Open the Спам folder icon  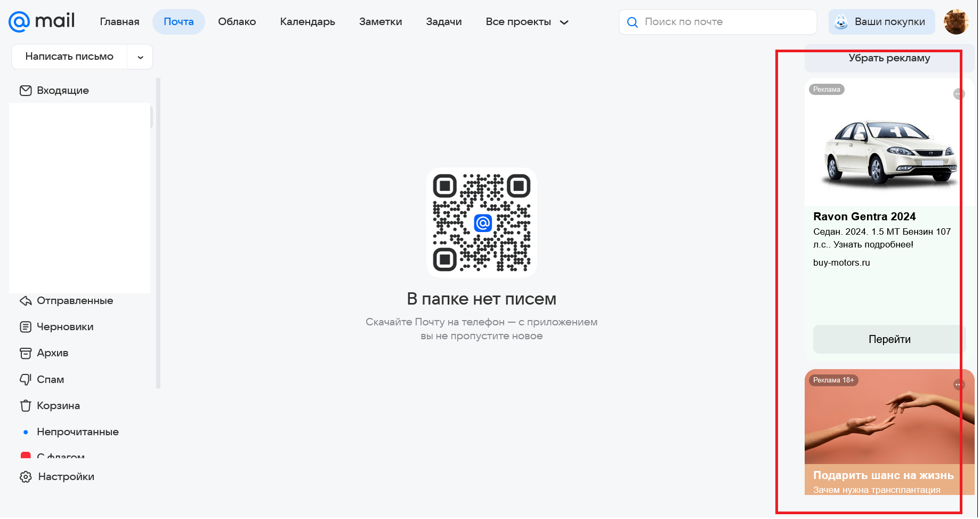click(26, 379)
